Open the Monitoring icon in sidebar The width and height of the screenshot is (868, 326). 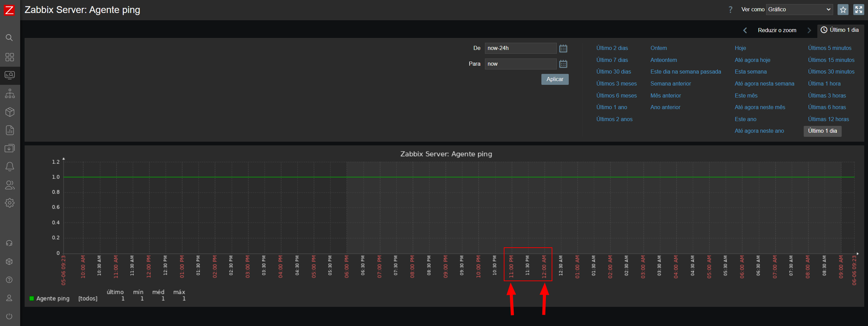click(10, 75)
